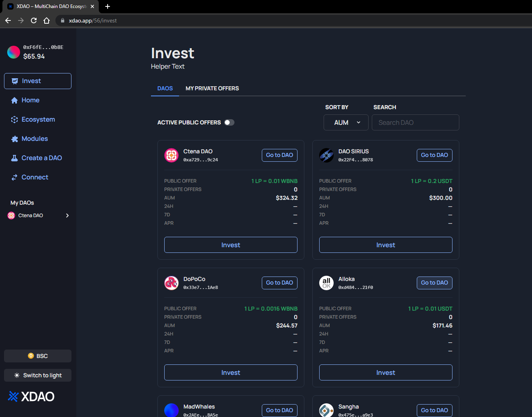Click Alloka address 0xd484...21f0
Image resolution: width=532 pixels, height=417 pixels.
356,287
